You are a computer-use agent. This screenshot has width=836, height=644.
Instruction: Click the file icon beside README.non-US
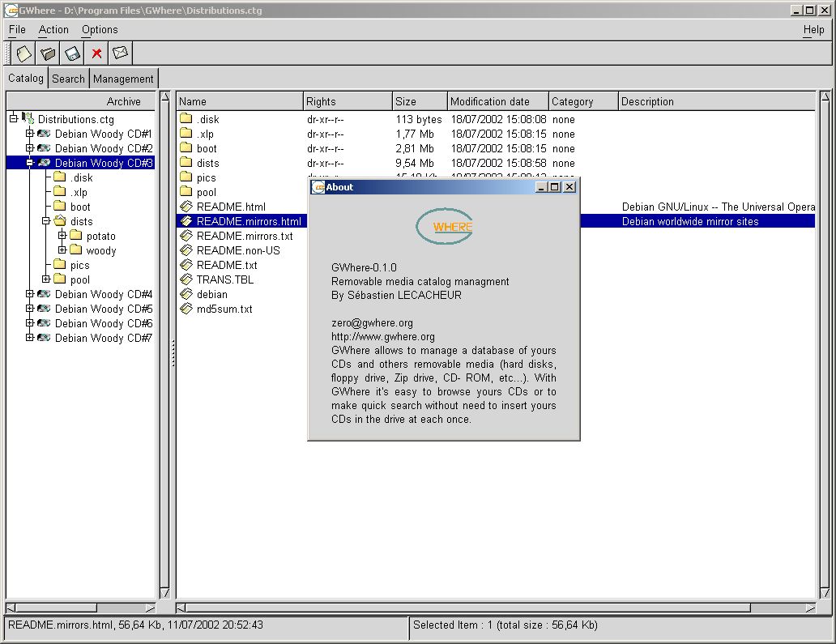pos(186,250)
